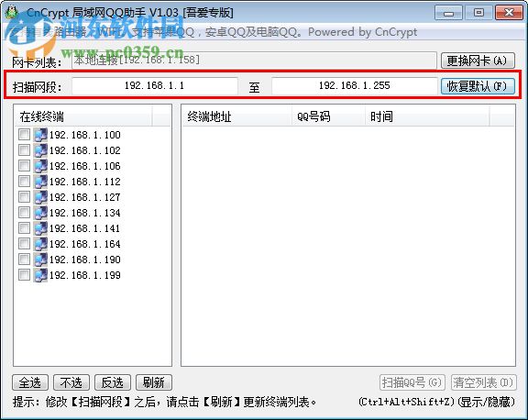
Task: Enable the checkbox for 192.168.1.127
Action: click(x=24, y=196)
